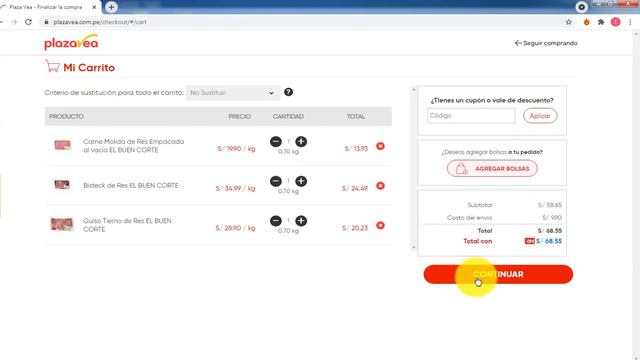Click Guiso Tierno de Res product name

[127, 225]
